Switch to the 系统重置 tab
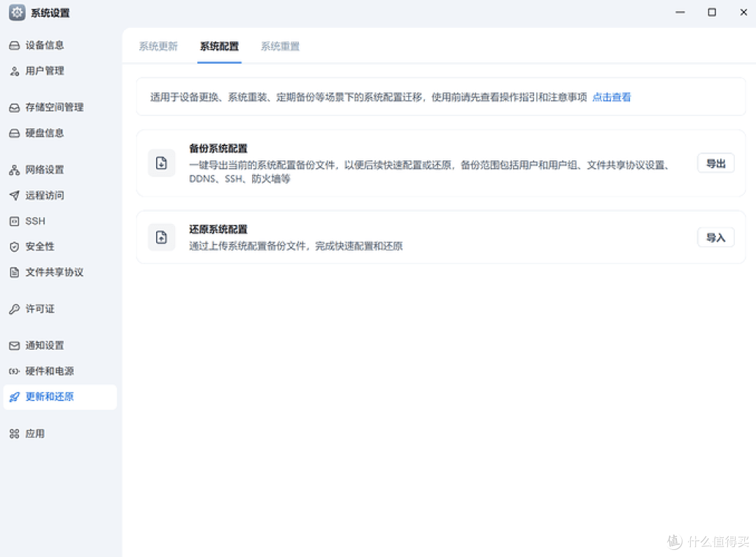756x557 pixels. [279, 46]
